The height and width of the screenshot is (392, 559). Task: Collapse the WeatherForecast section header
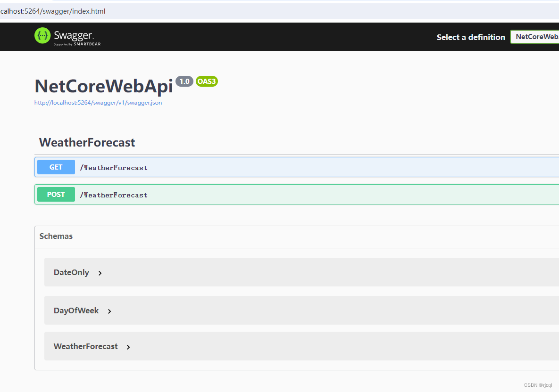coord(87,142)
